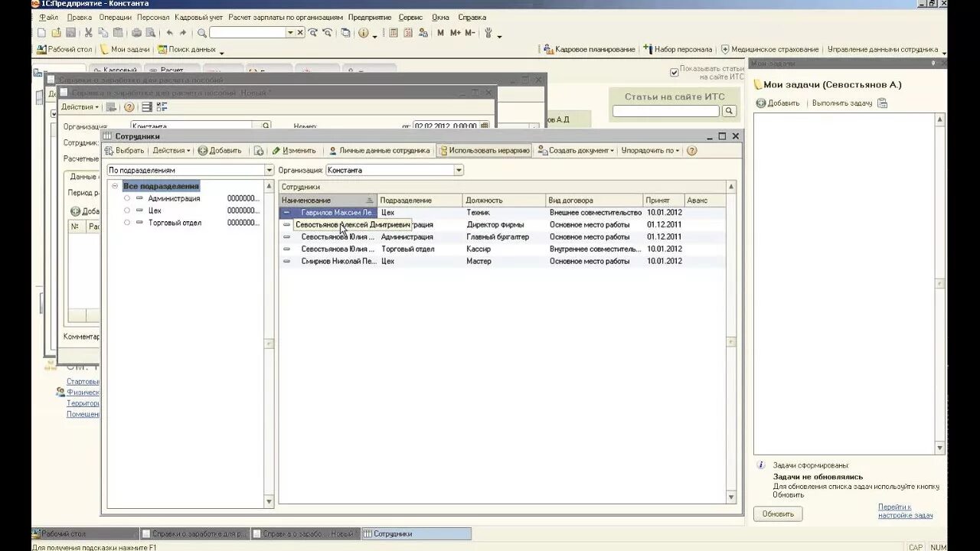This screenshot has width=980, height=551.
Task: Open the Help info icon in toolbar
Action: click(363, 33)
